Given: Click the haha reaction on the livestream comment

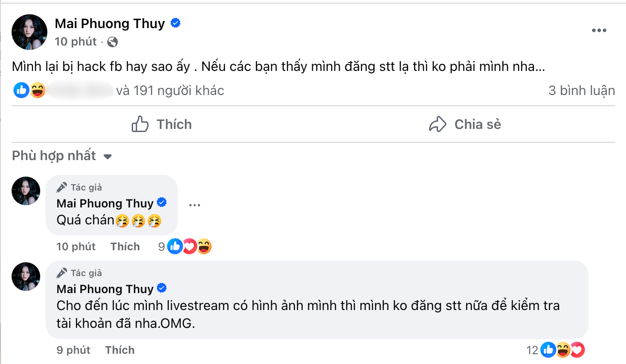Looking at the screenshot, I should pos(562,350).
